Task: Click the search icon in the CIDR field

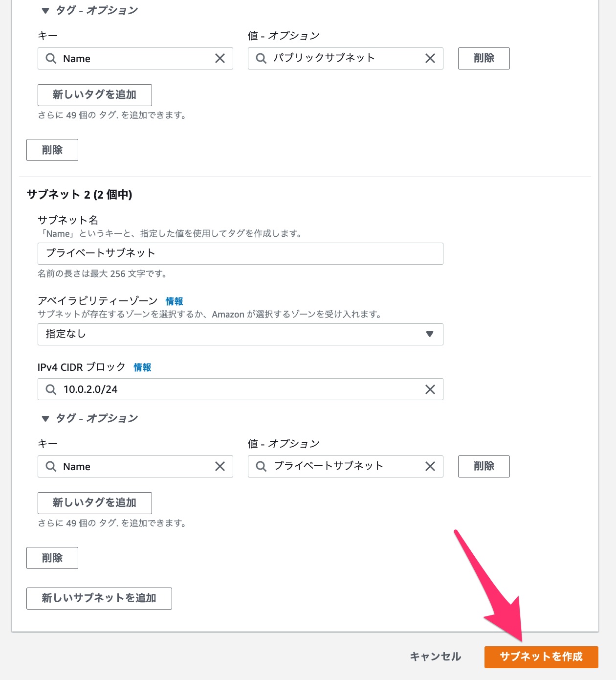Action: [51, 389]
